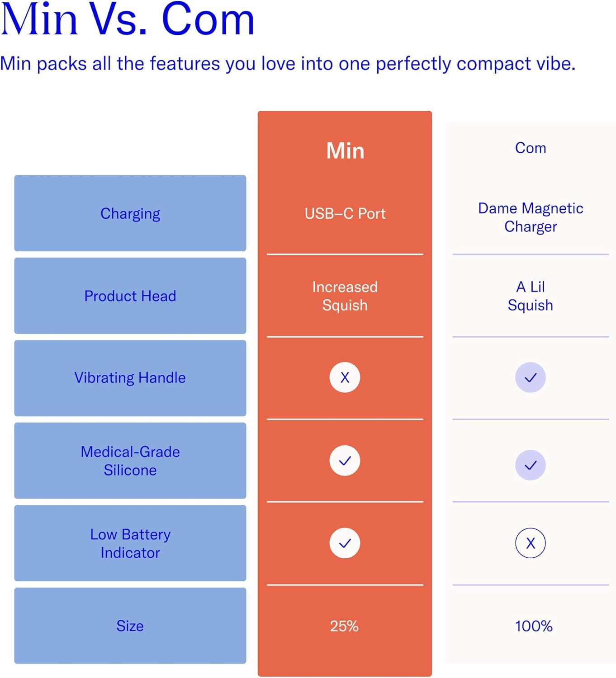The image size is (616, 678).
Task: Click the A Lil Squish cell
Action: point(531,296)
